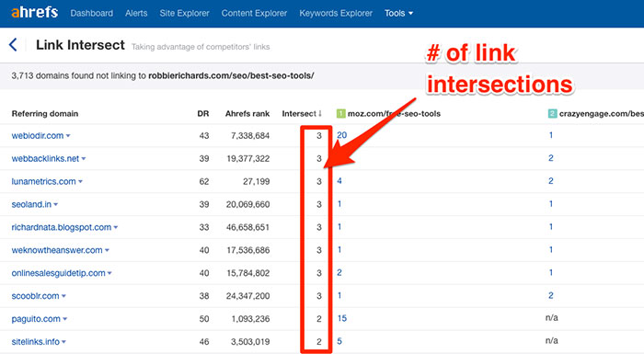
Task: Sort by the Intersect column header
Action: click(302, 114)
